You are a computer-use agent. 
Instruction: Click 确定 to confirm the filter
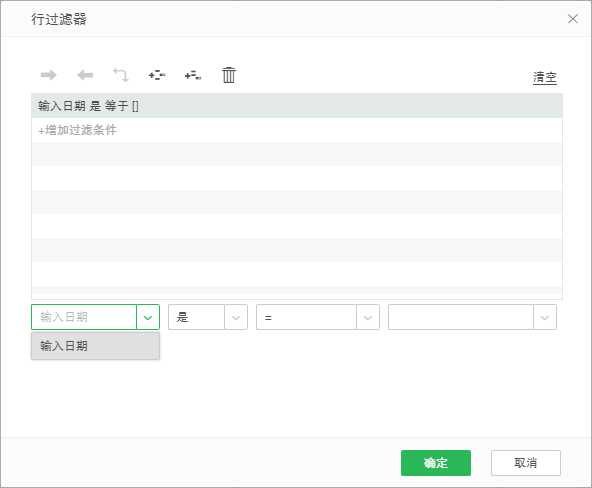coord(436,463)
